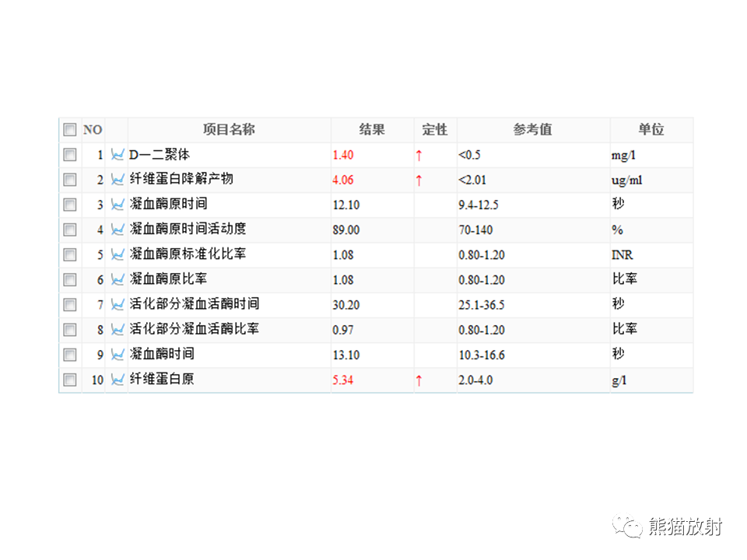This screenshot has height=560, width=747.
Task: Click the result value 30.20
Action: pos(346,305)
